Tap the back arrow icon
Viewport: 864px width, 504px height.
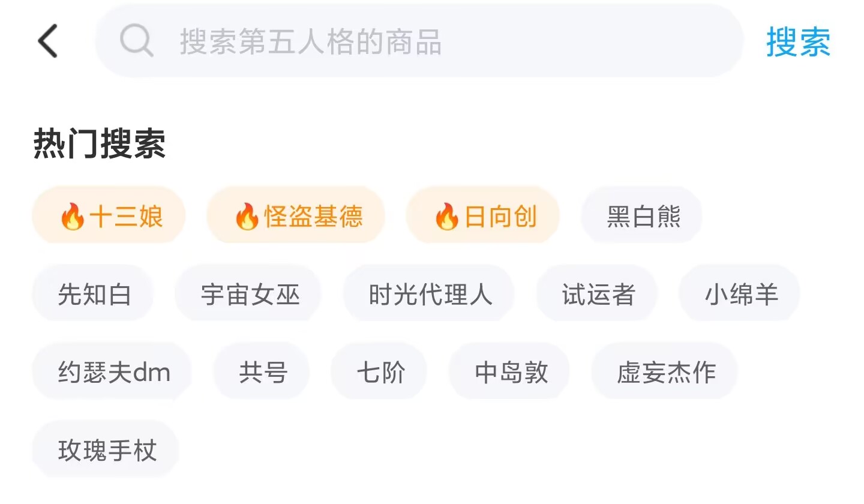[x=48, y=41]
